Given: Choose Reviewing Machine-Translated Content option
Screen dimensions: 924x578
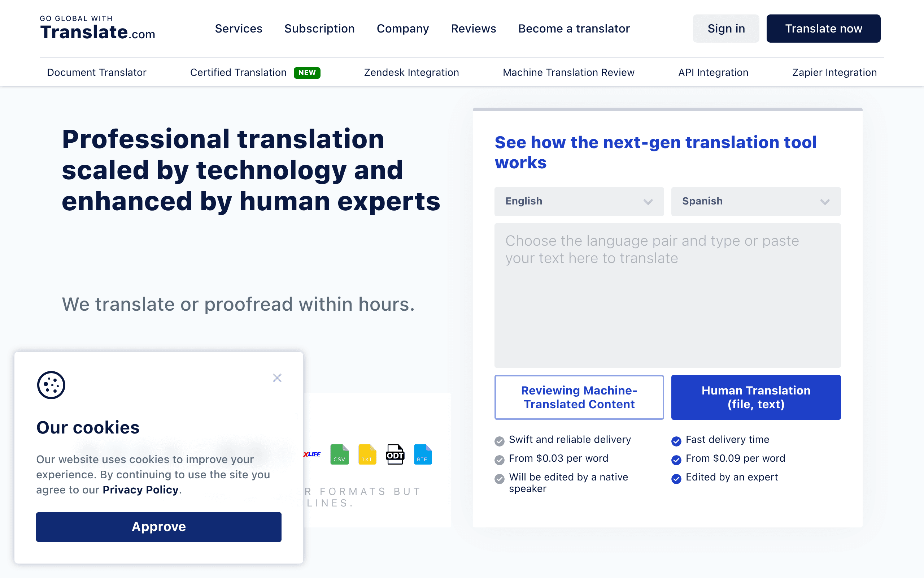Looking at the screenshot, I should tap(579, 397).
